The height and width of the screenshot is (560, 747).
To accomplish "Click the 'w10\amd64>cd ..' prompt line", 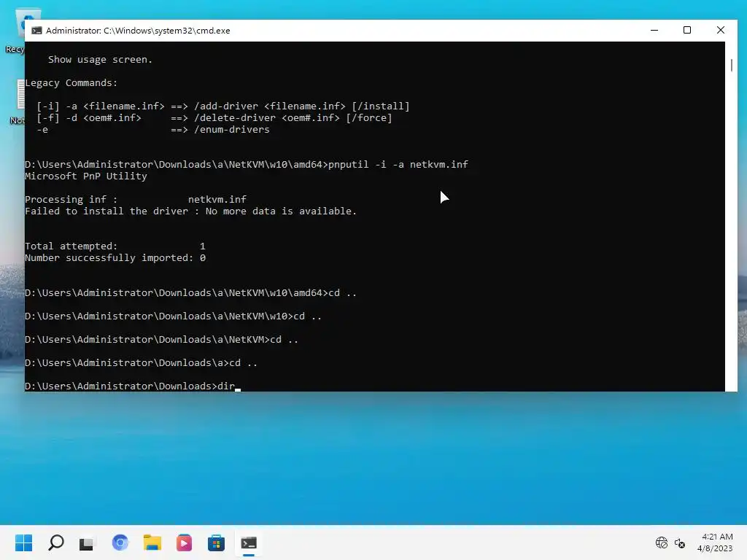I will click(x=190, y=293).
